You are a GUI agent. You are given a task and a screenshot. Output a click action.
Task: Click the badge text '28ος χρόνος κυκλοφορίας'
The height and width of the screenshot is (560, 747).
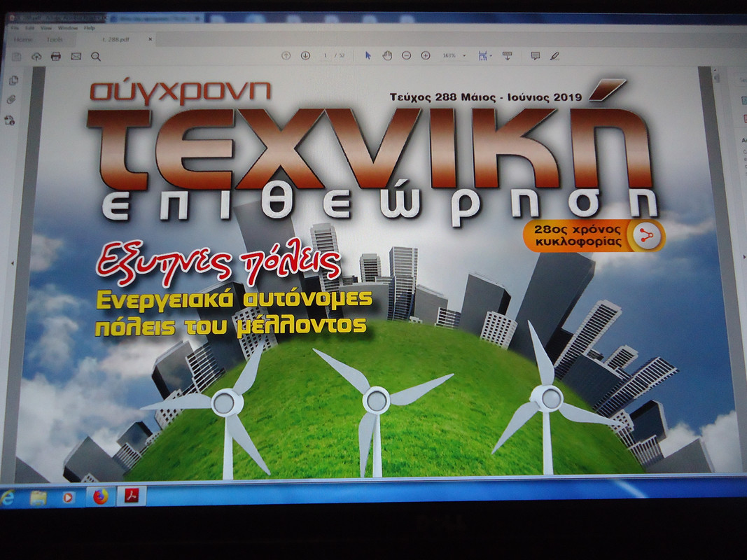point(578,236)
